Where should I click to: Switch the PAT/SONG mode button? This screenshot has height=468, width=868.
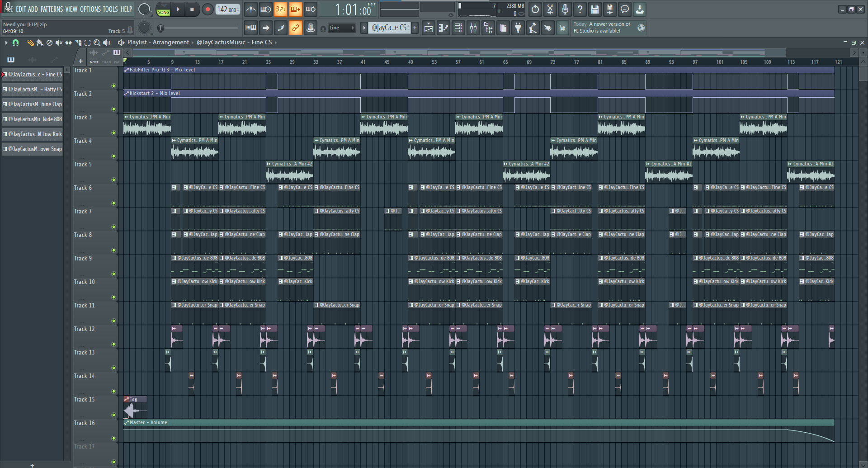[x=164, y=9]
